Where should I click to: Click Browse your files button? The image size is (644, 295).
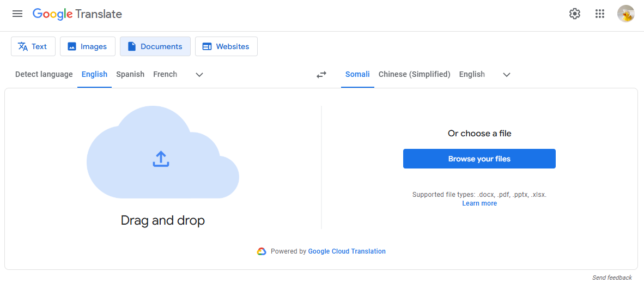[x=479, y=159]
